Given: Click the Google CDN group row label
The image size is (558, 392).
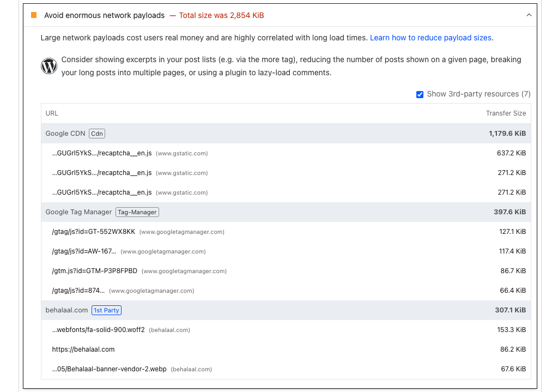Looking at the screenshot, I should 65,134.
